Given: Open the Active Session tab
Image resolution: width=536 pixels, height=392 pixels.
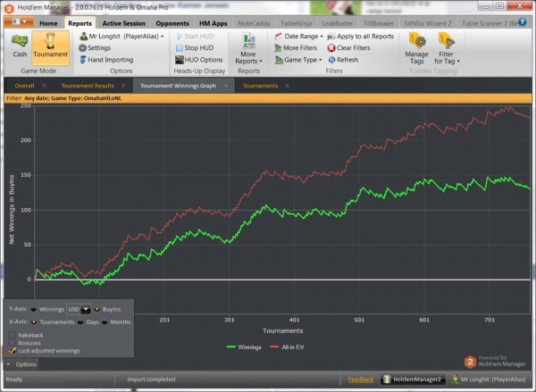Looking at the screenshot, I should pyautogui.click(x=124, y=23).
